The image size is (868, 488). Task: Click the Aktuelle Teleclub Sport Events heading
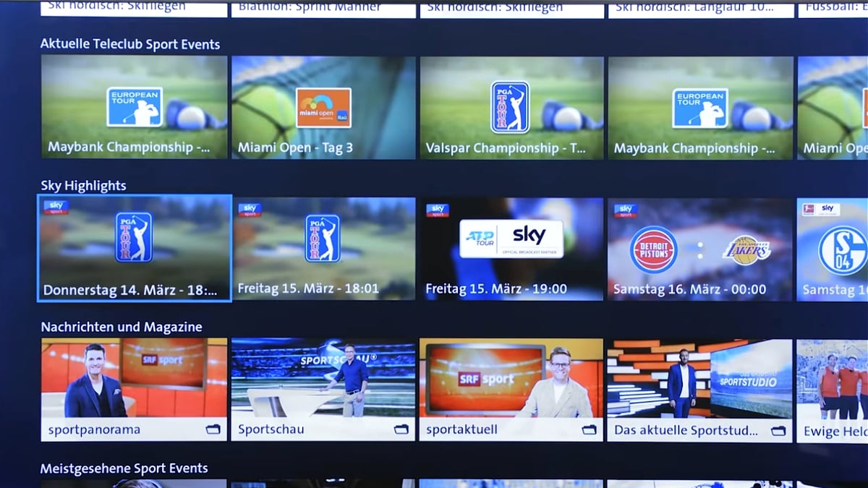130,44
